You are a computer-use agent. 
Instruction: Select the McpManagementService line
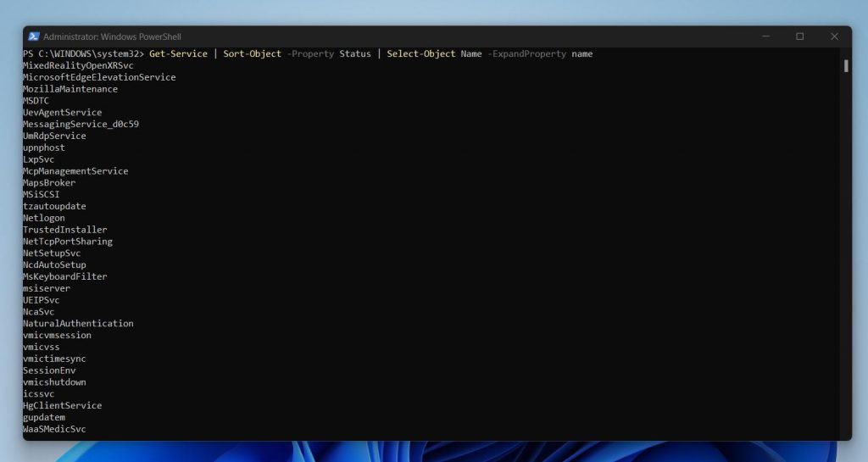(75, 171)
